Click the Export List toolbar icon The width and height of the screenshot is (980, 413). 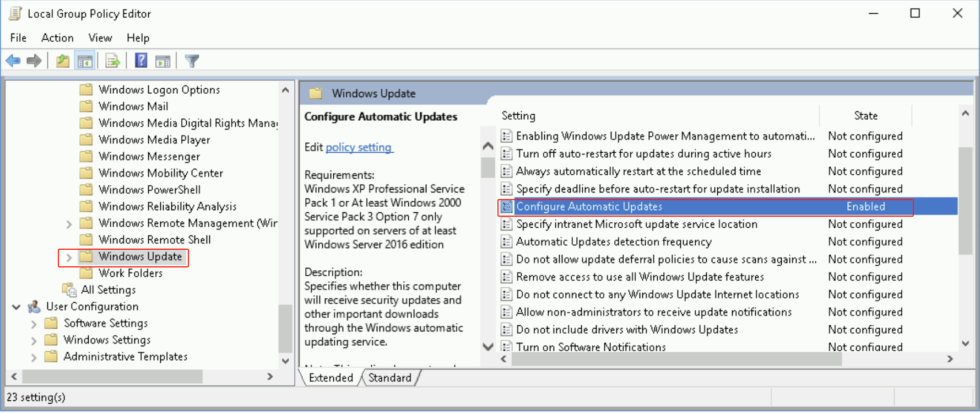point(112,61)
